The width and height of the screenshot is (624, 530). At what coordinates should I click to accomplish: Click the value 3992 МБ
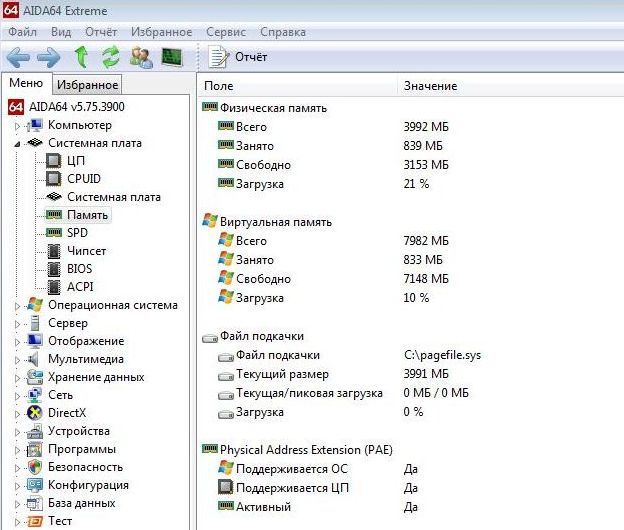point(426,127)
